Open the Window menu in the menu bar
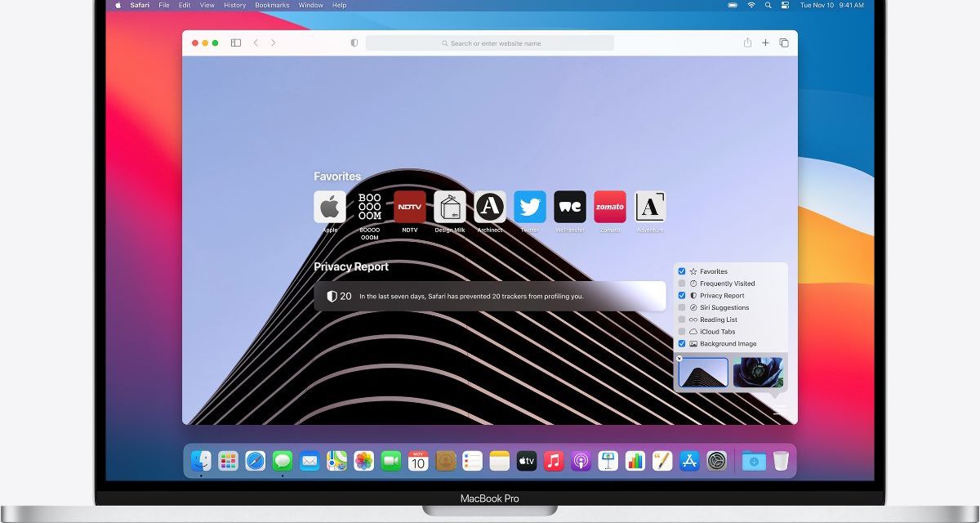This screenshot has width=980, height=523. coord(310,5)
